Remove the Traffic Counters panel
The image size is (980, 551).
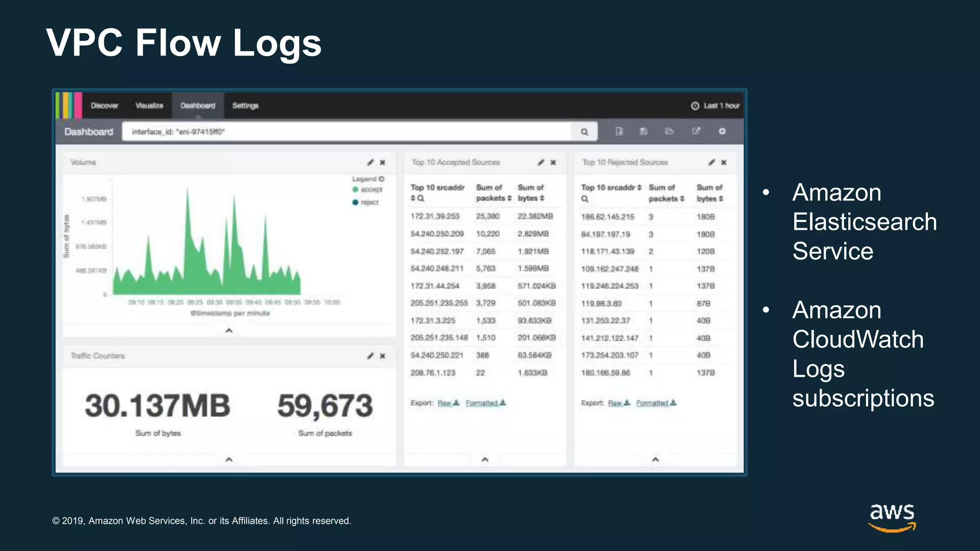coord(382,356)
